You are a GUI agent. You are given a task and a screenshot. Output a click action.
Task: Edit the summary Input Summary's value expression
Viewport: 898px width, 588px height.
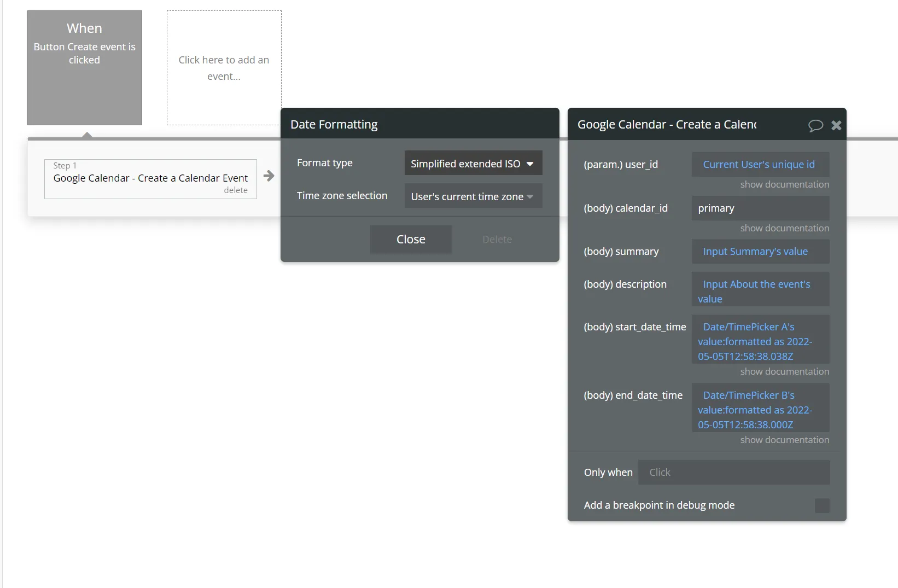click(x=760, y=252)
